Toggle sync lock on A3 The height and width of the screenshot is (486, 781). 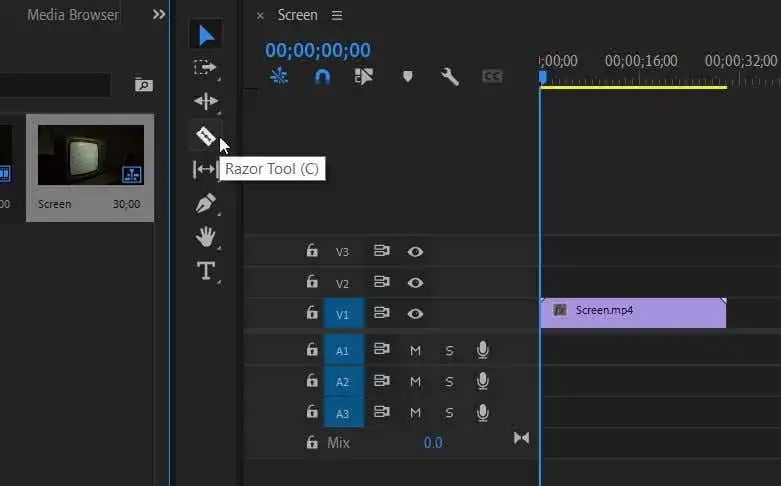pyautogui.click(x=382, y=412)
